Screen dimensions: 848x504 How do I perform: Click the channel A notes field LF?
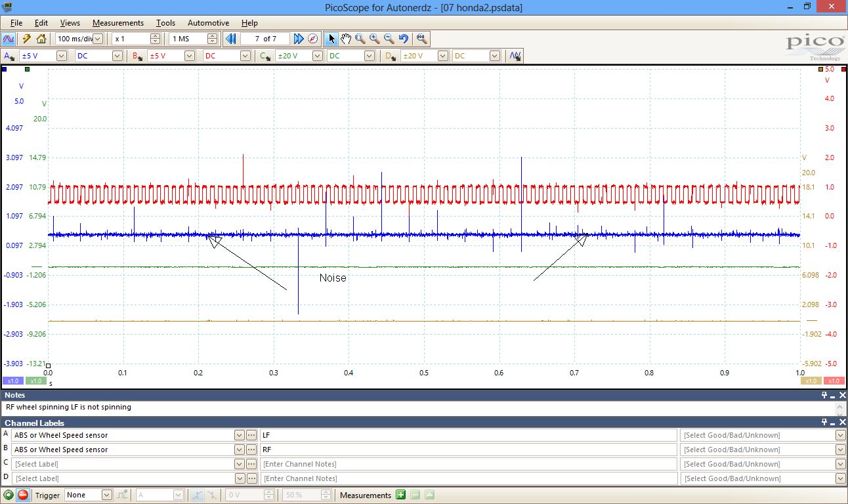pyautogui.click(x=469, y=435)
